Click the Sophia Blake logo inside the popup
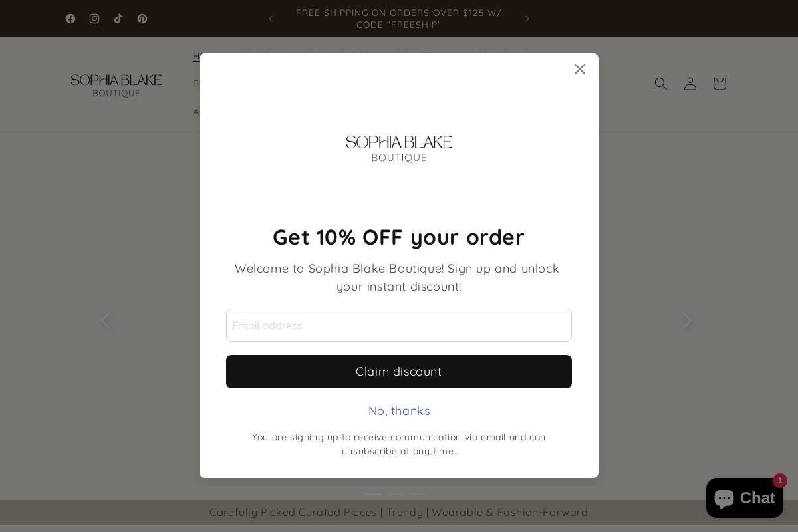This screenshot has height=532, width=798. click(x=399, y=148)
